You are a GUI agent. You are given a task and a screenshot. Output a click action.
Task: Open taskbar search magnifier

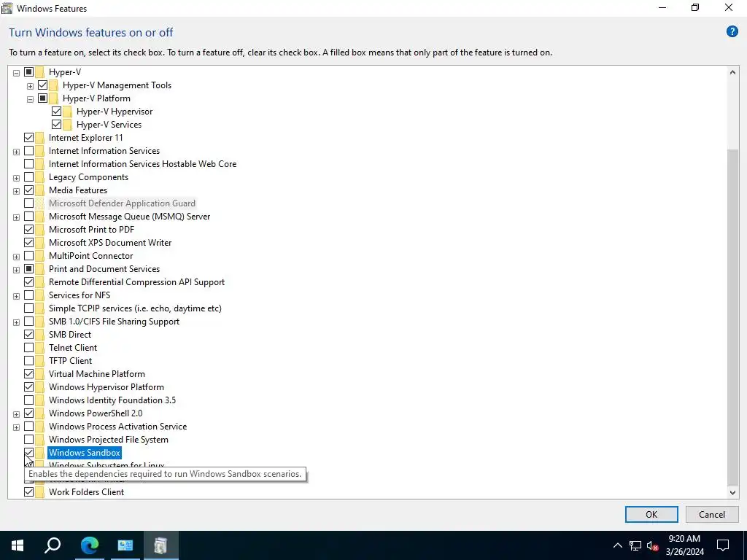[53, 545]
